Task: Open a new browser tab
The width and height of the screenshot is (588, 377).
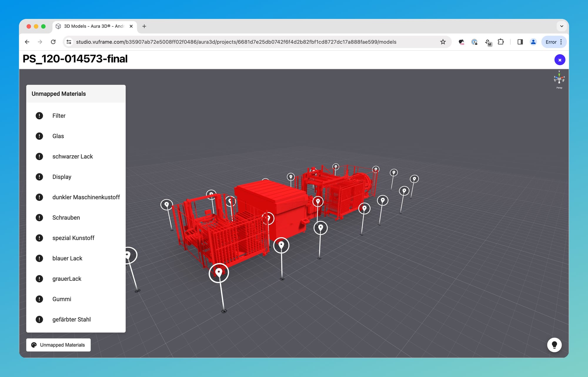Action: (x=144, y=26)
